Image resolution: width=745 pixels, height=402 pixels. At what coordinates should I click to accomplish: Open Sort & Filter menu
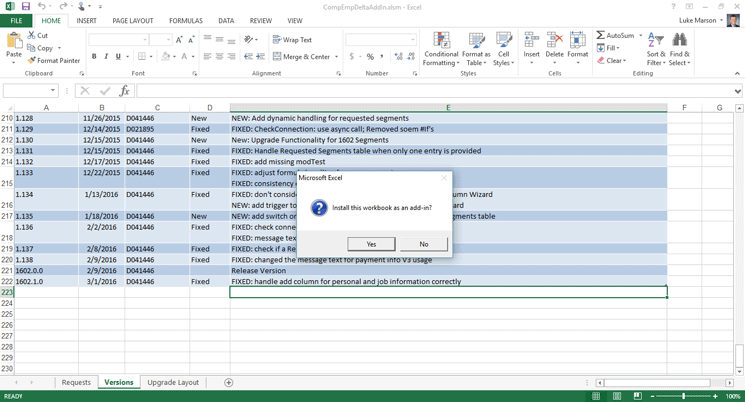(x=656, y=49)
